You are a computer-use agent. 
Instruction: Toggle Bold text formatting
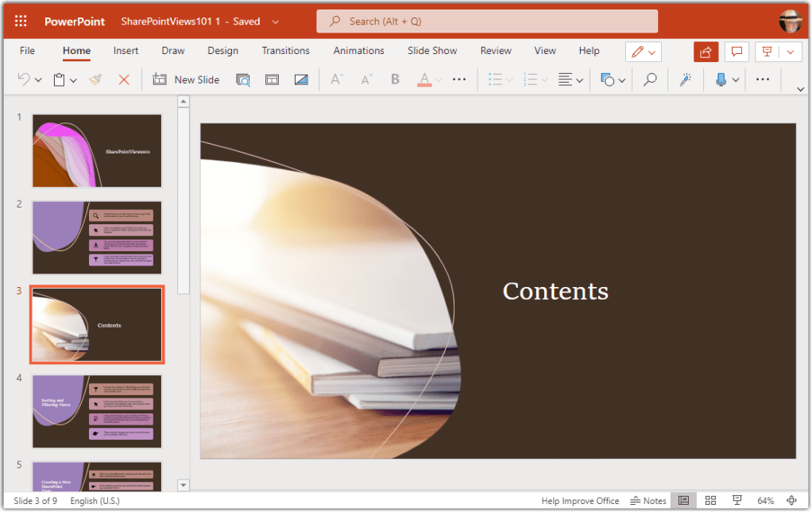coord(395,80)
